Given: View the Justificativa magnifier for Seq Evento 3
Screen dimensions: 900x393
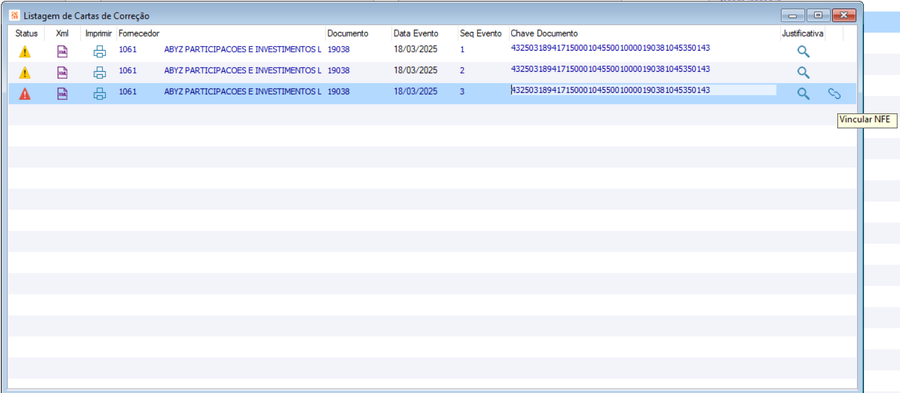Looking at the screenshot, I should click(804, 94).
